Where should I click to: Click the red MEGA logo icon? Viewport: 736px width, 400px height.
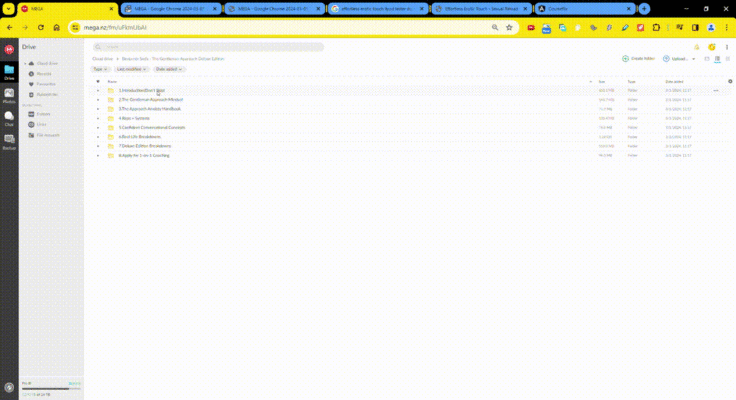coord(9,49)
